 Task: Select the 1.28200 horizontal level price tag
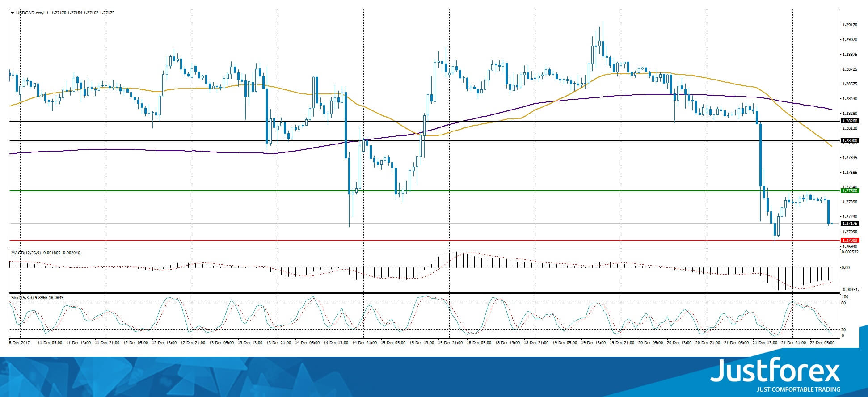pos(850,121)
